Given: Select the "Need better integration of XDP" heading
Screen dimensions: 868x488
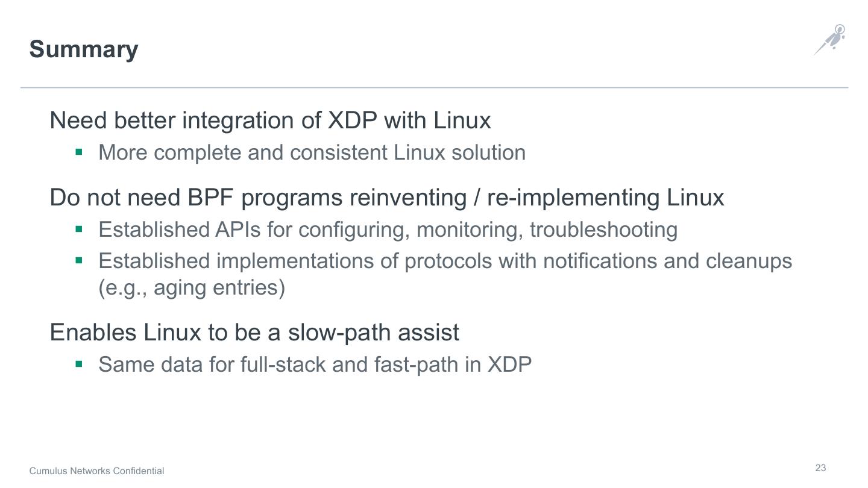Looking at the screenshot, I should click(x=270, y=120).
